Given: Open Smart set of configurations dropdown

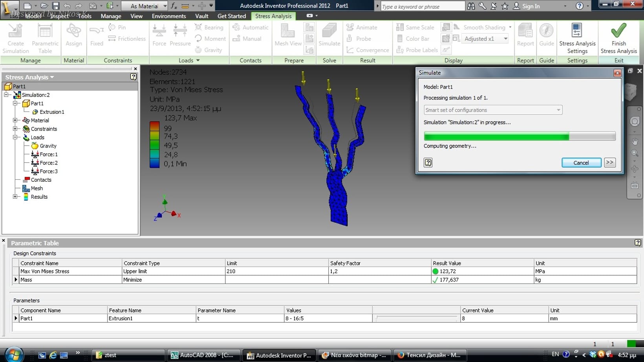Looking at the screenshot, I should tap(558, 110).
